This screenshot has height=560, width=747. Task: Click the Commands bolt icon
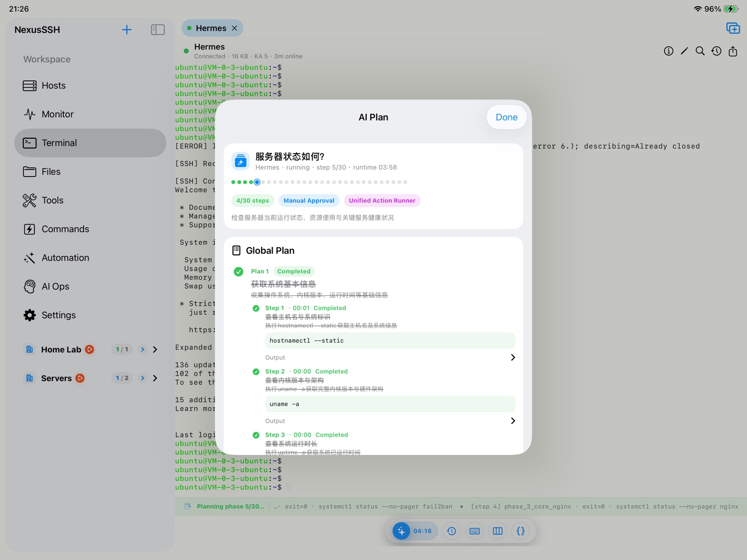29,229
